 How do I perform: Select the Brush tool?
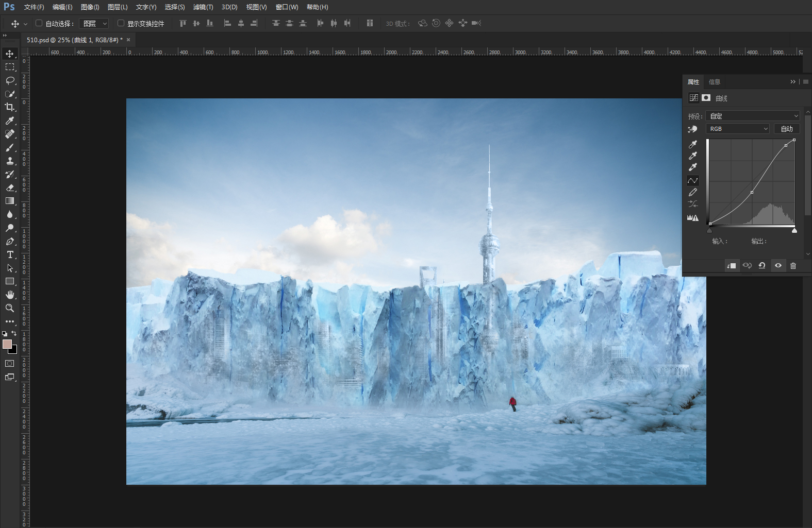tap(10, 147)
